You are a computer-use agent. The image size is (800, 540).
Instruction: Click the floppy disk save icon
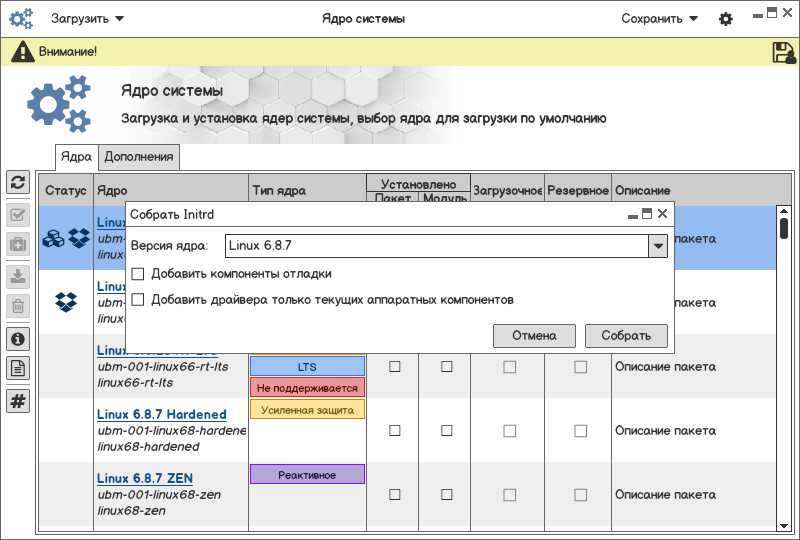(x=784, y=53)
